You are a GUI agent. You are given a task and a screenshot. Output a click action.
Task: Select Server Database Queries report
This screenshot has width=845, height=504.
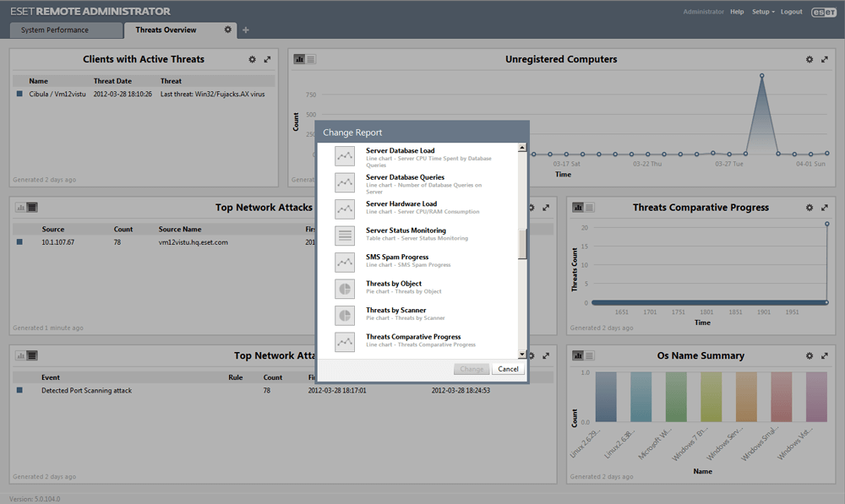[x=417, y=183]
